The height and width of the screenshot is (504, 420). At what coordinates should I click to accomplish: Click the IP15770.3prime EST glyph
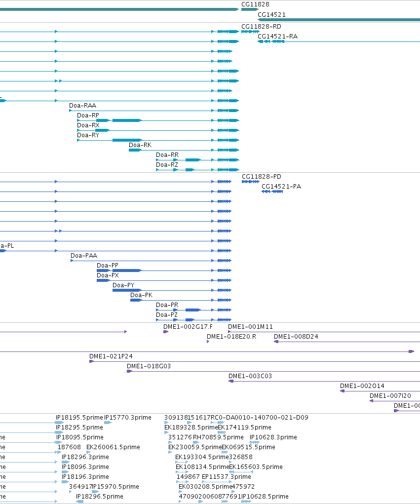tap(108, 423)
